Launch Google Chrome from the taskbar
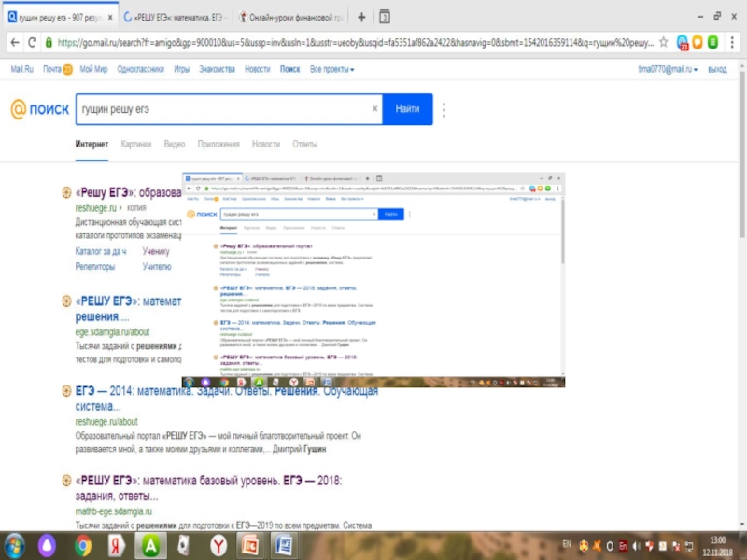747x560 pixels. point(82,546)
